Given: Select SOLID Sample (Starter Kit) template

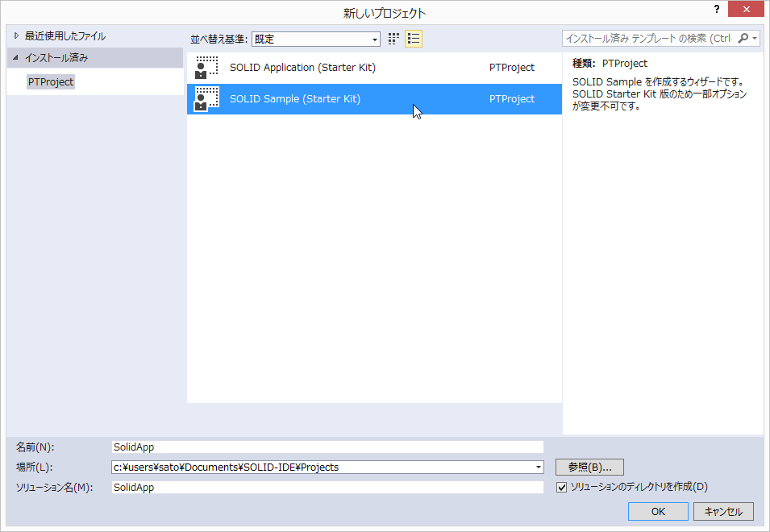Looking at the screenshot, I should click(295, 99).
